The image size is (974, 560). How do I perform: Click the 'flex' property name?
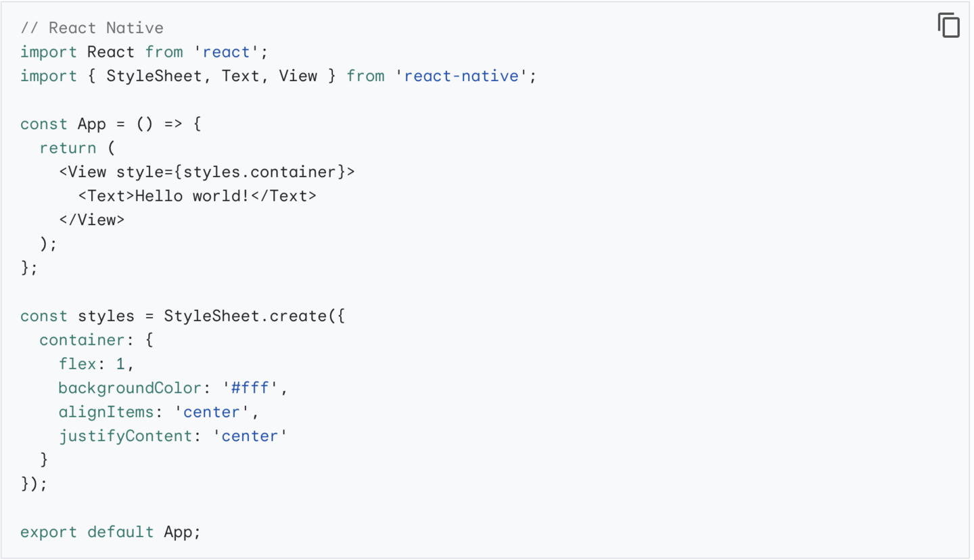click(77, 364)
